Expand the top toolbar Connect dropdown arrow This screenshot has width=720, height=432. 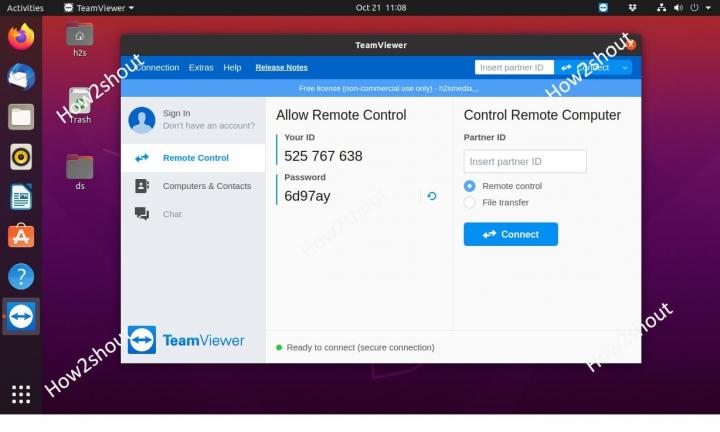click(625, 68)
